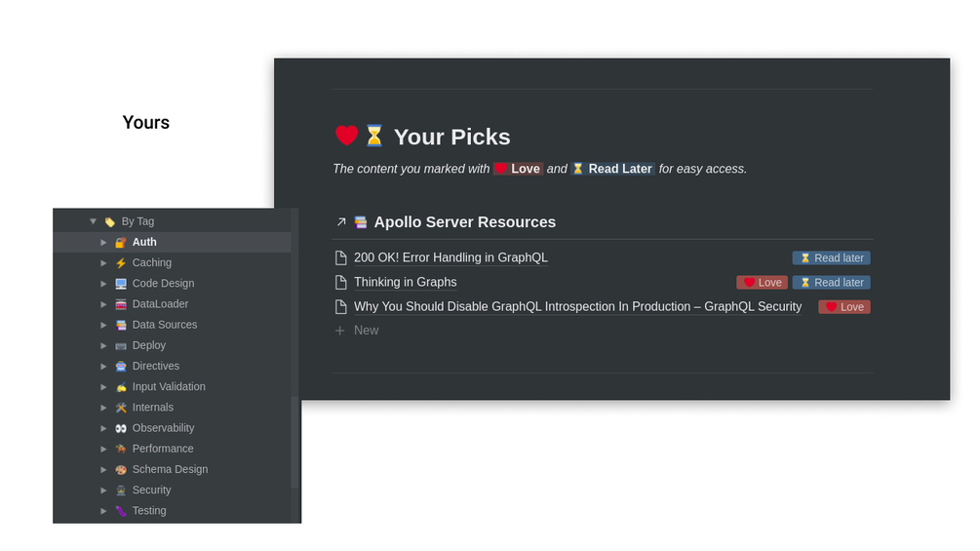The image size is (980, 551).
Task: Click the Love tag on the Introspection row
Action: 843,307
